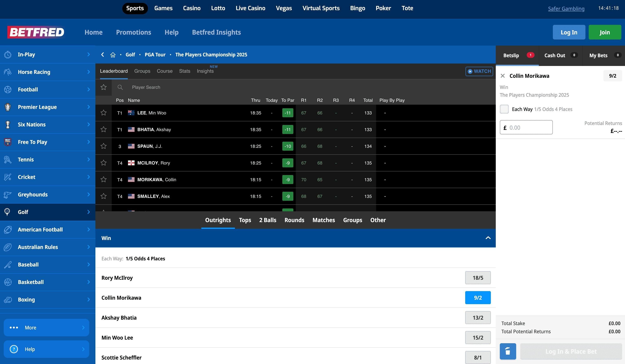The image size is (625, 364).
Task: Click the Football ball icon
Action: coord(8,89)
